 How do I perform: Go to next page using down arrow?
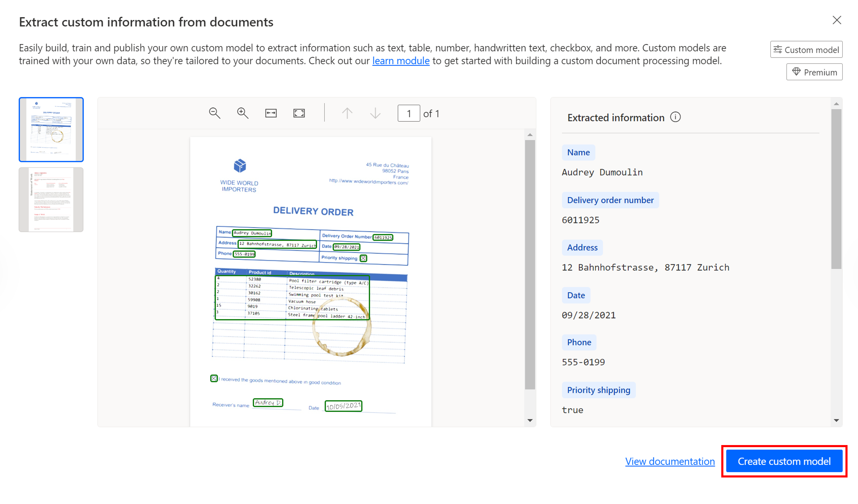375,113
